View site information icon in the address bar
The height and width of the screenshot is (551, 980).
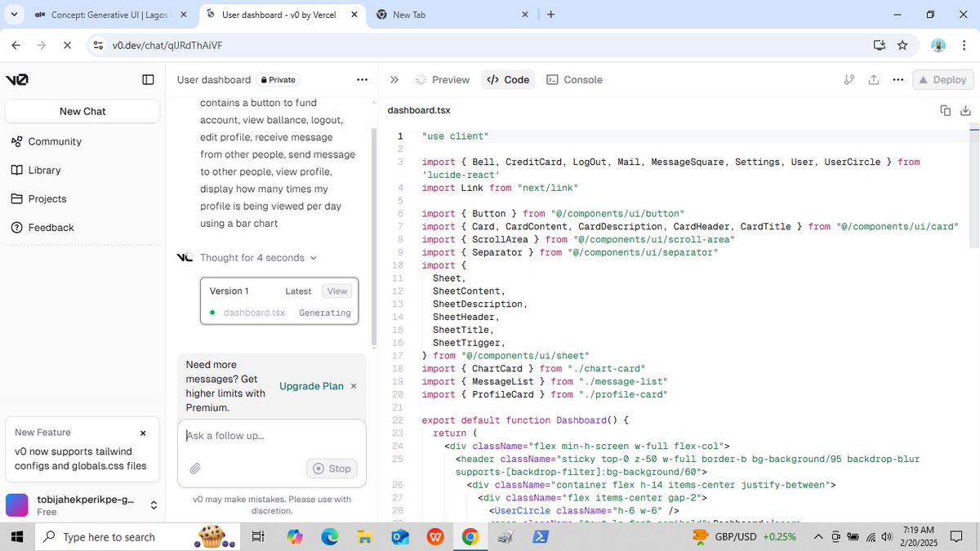click(x=98, y=45)
